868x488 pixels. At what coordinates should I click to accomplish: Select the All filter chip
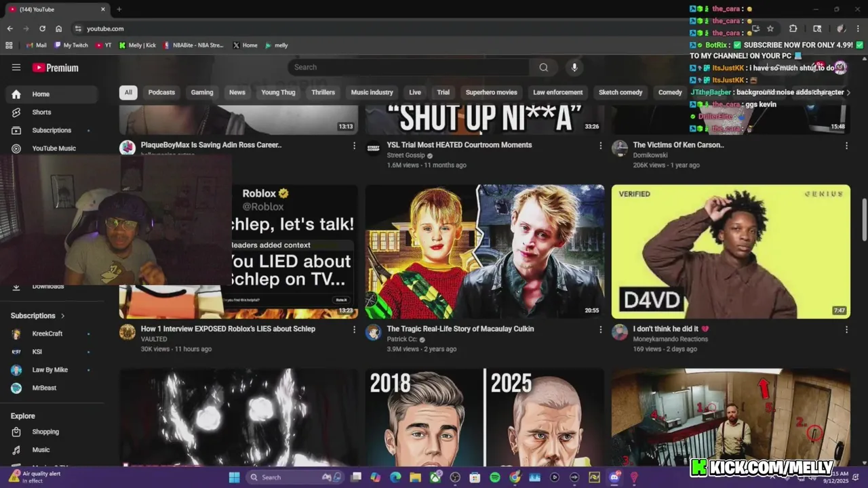click(x=128, y=92)
